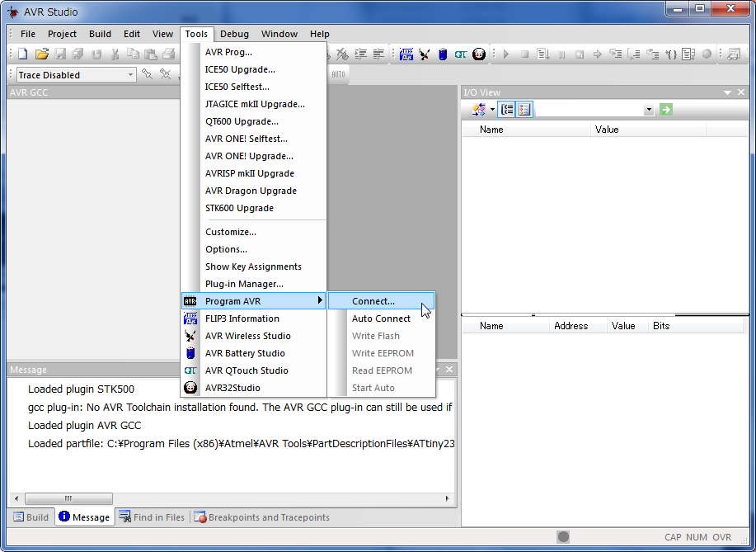The height and width of the screenshot is (552, 756).
Task: Click the I/O View colored arrows icon
Action: pyautogui.click(x=479, y=110)
